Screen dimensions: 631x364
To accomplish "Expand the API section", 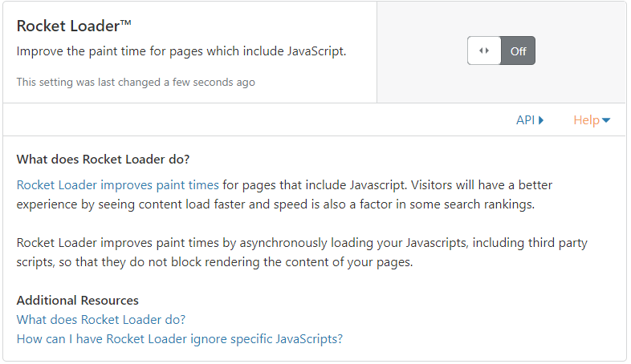I will [530, 119].
